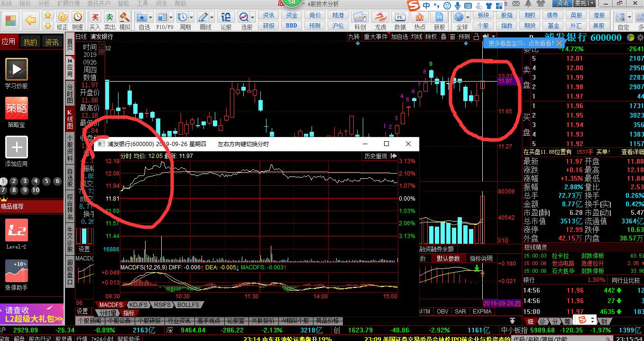Expand the 委托 dropdown arrow in title bar
This screenshot has height=341, width=644.
coord(592,3)
